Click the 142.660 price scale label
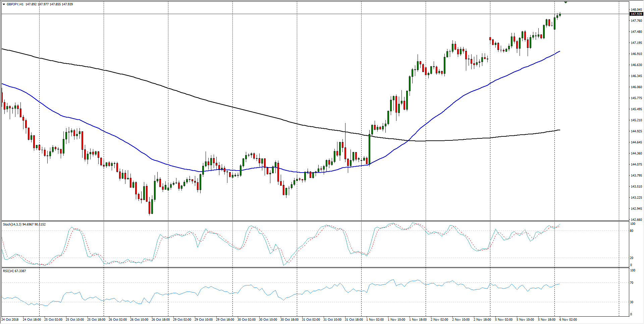 click(x=636, y=220)
